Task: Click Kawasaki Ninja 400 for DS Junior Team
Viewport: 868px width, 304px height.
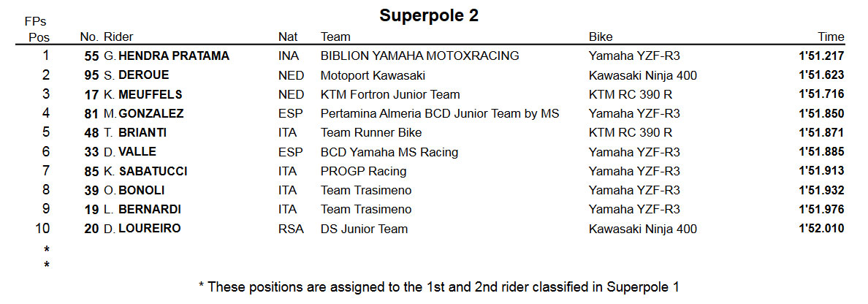Action: coord(643,229)
